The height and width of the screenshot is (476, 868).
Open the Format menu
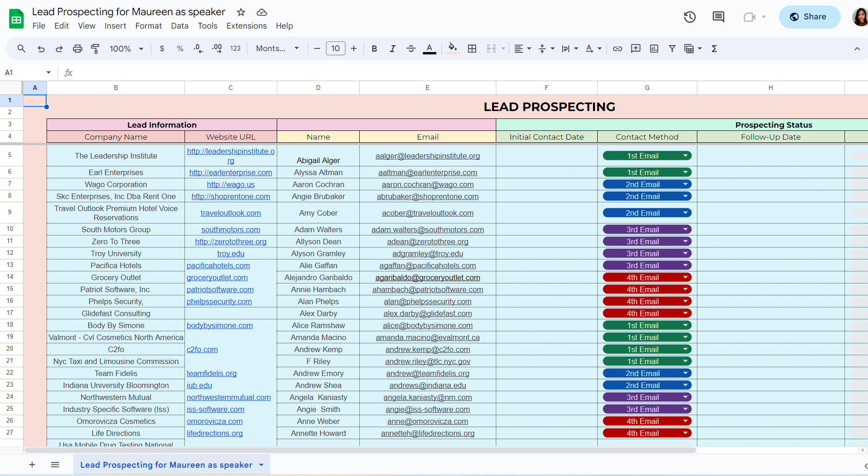(x=149, y=26)
